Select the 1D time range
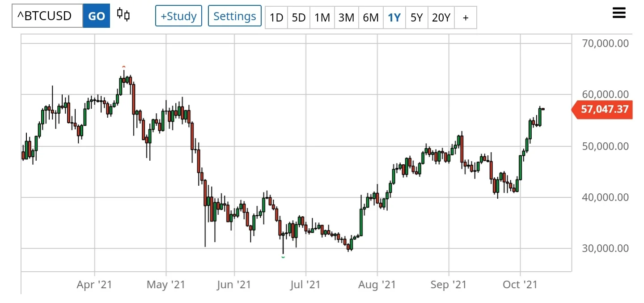644x303 pixels. [x=276, y=17]
